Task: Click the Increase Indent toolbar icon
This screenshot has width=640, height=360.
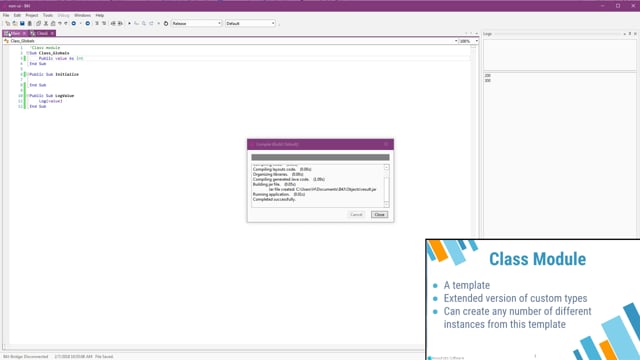Action: [120, 24]
